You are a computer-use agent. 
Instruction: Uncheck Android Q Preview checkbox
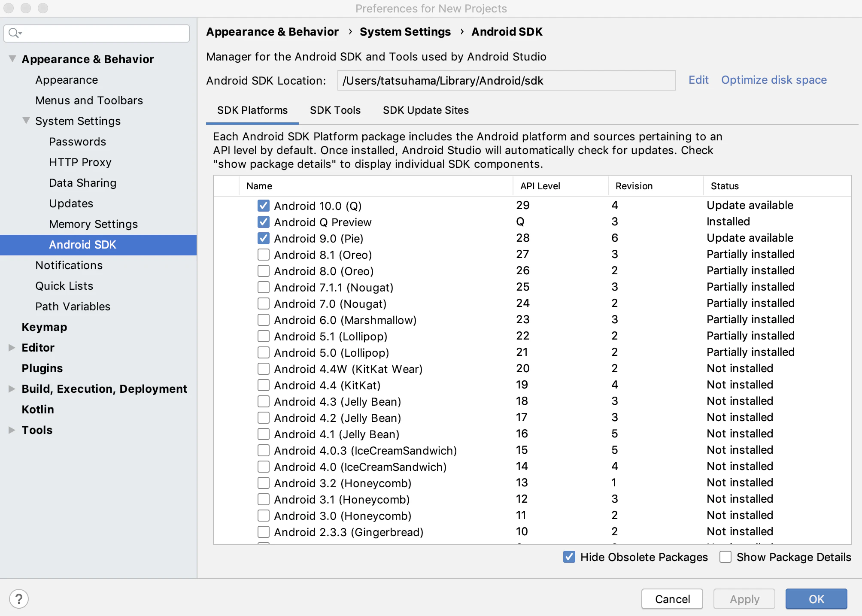pyautogui.click(x=264, y=222)
